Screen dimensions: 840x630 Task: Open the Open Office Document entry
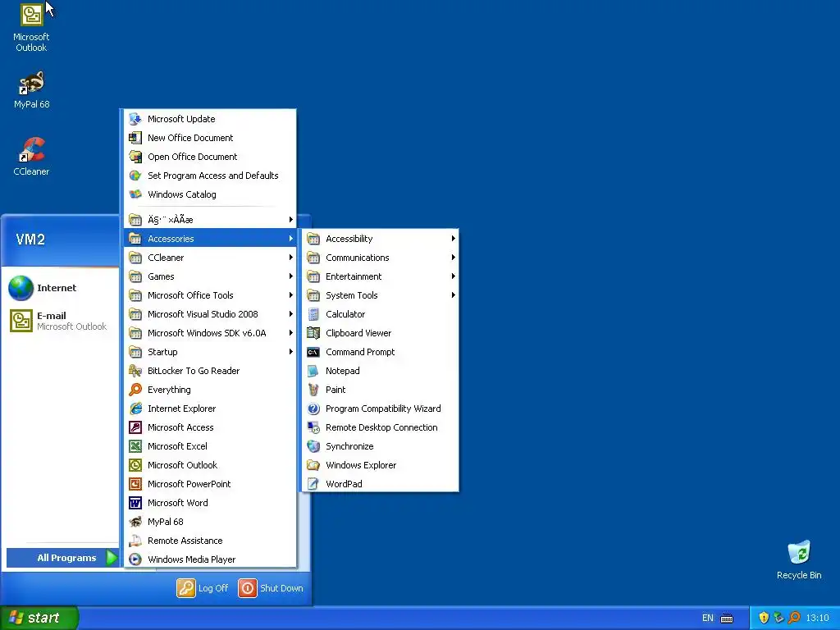[x=210, y=157]
